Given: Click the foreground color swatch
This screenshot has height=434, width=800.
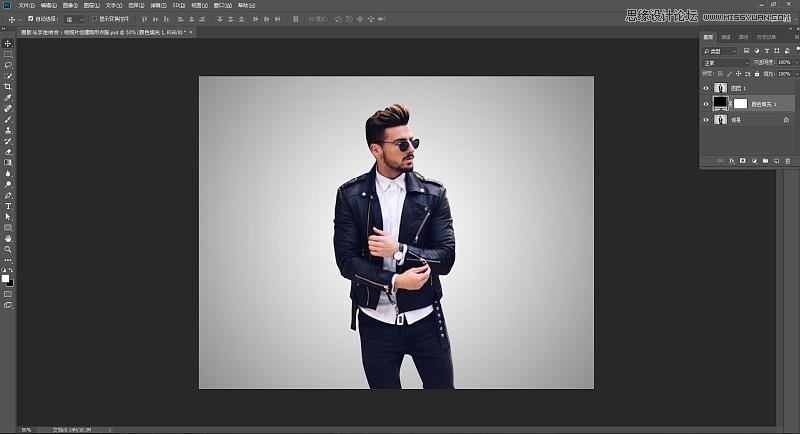Looking at the screenshot, I should coord(6,278).
